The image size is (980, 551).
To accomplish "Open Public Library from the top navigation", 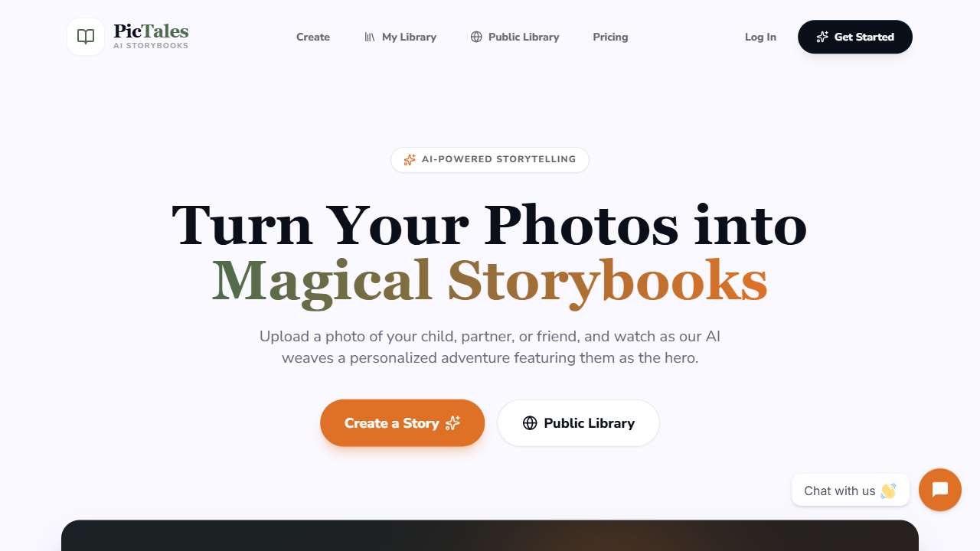I will pyautogui.click(x=514, y=37).
